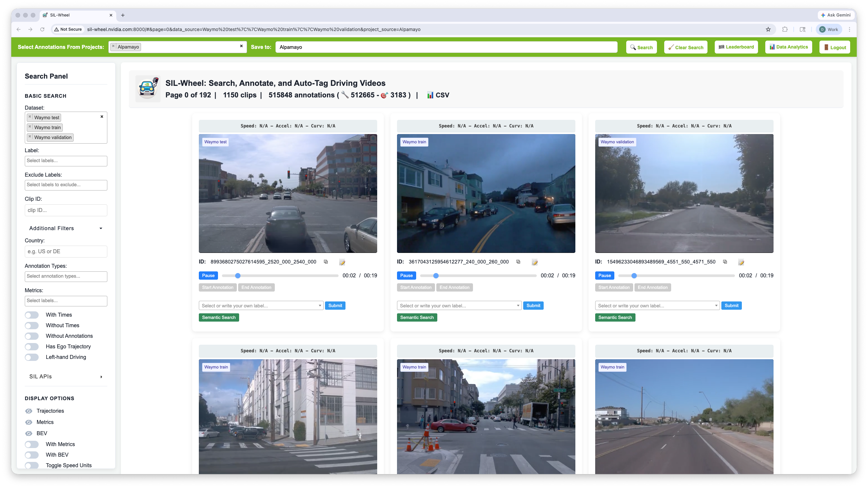Screen dimensions: 868x488
Task: Close the SIL-Wheel tab
Action: (111, 15)
